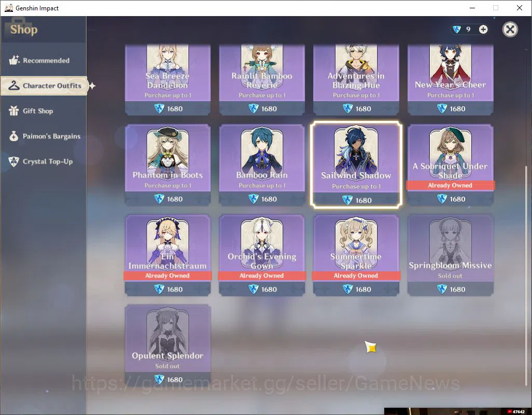Click crystal icon under Orchid's Evening Gown
The image size is (532, 415).
click(x=254, y=289)
